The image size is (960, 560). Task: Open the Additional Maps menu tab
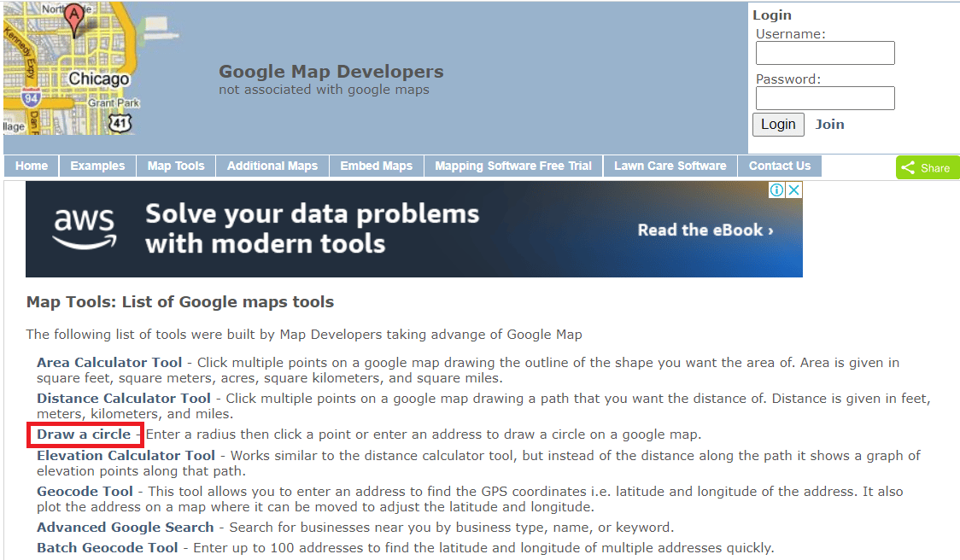(x=272, y=166)
